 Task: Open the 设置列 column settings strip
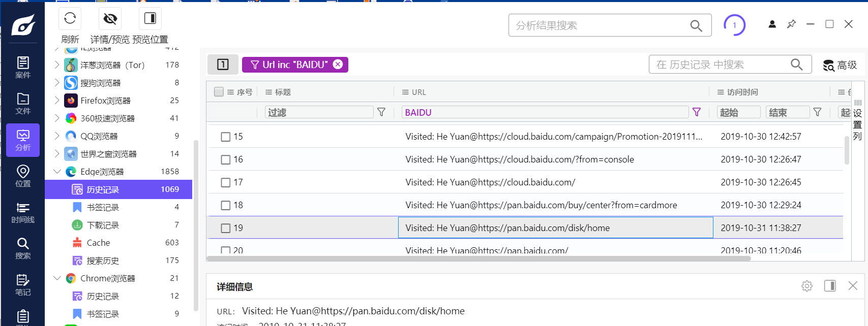(857, 120)
